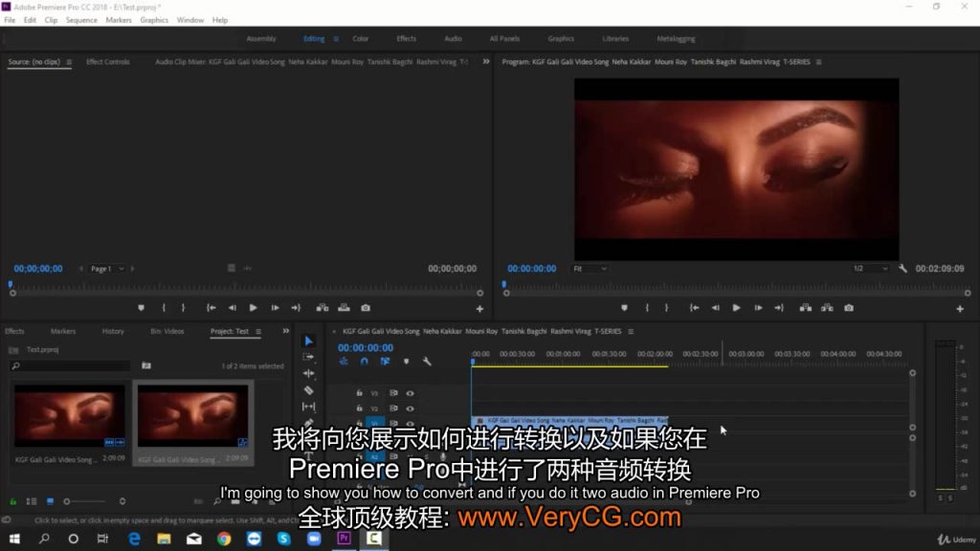Screen dimensions: 980x551
Task: Click Overwrite button in Source monitor
Action: [344, 308]
